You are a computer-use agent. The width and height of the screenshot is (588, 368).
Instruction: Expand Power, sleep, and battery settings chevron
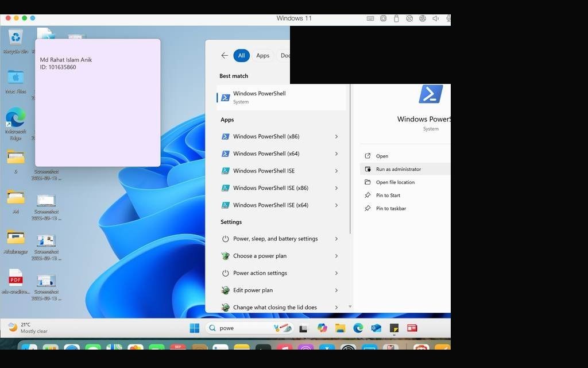336,239
